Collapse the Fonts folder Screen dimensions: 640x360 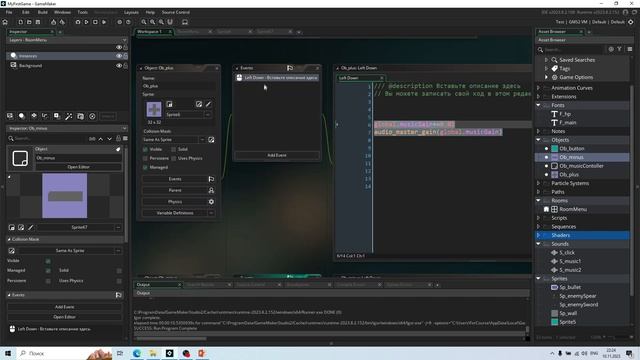pos(538,105)
